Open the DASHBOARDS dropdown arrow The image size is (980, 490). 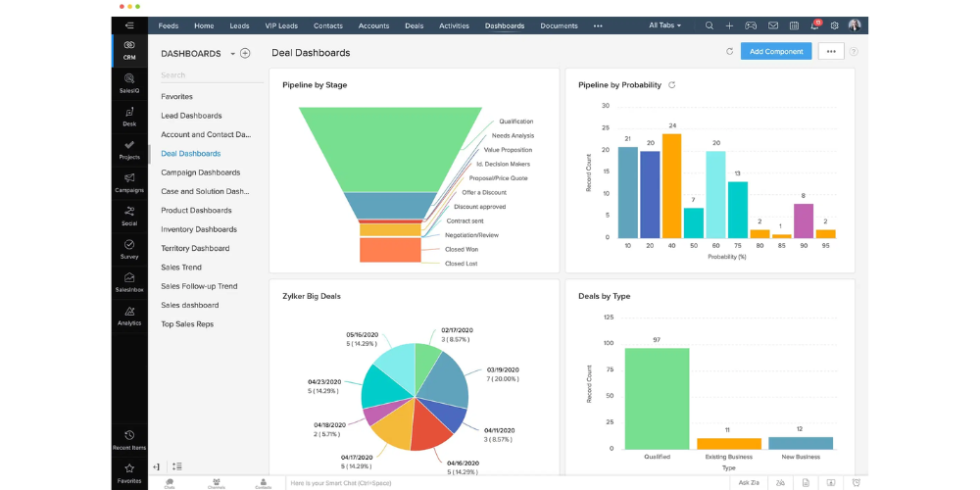tap(232, 54)
